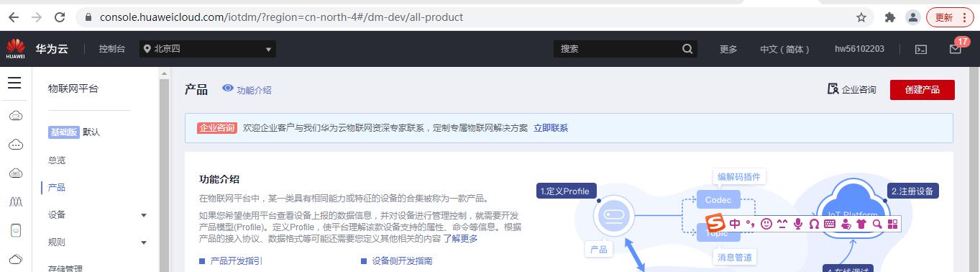Click the first cloud service icon in the left rail
980x272 pixels.
(15, 116)
